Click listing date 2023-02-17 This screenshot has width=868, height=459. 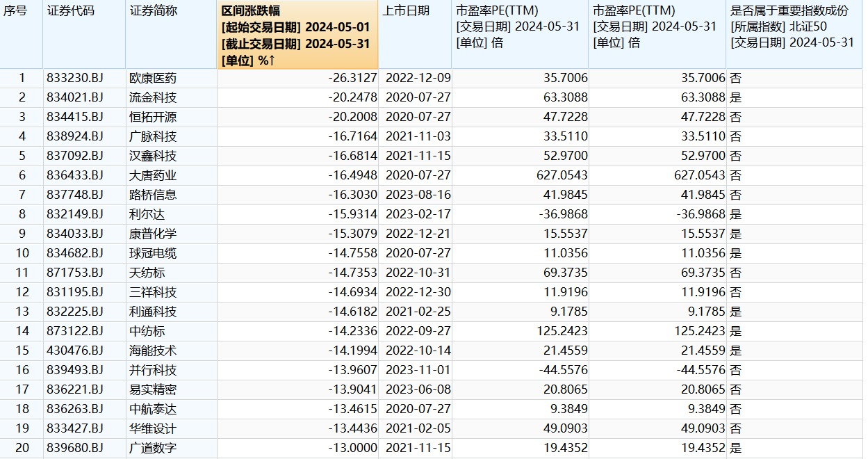click(x=418, y=214)
